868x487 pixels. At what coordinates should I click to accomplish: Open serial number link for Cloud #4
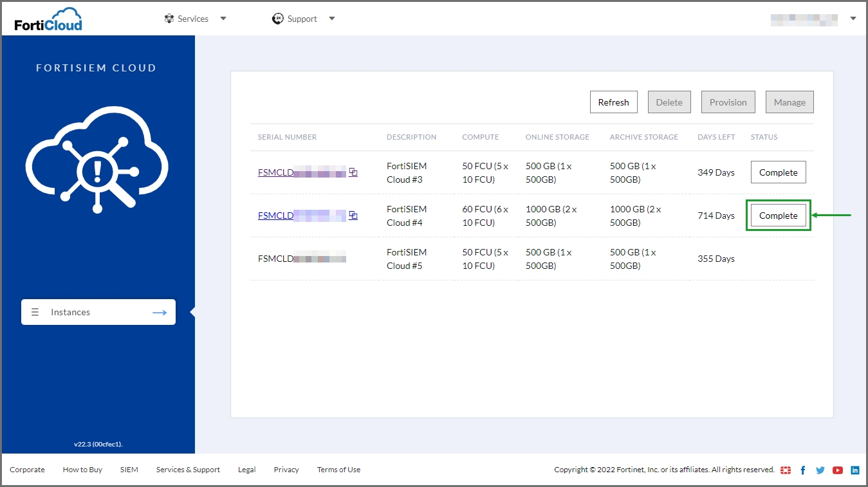302,216
